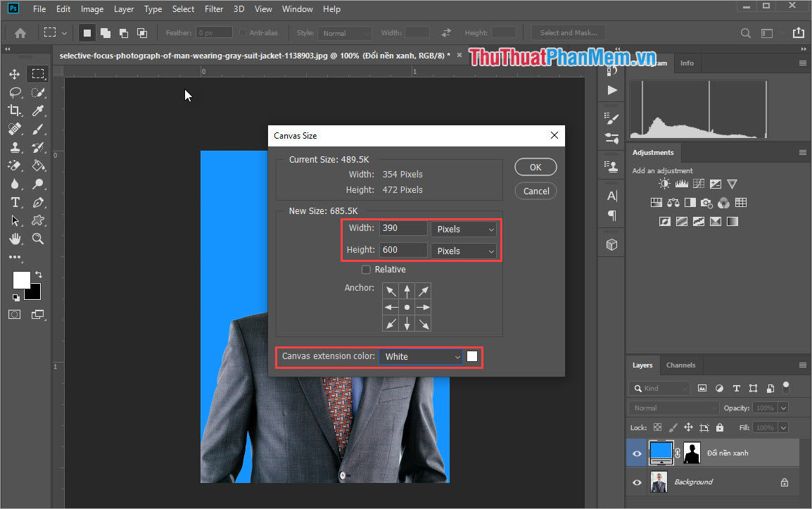Click the Width input field showing 390
Image resolution: width=812 pixels, height=509 pixels.
[403, 228]
